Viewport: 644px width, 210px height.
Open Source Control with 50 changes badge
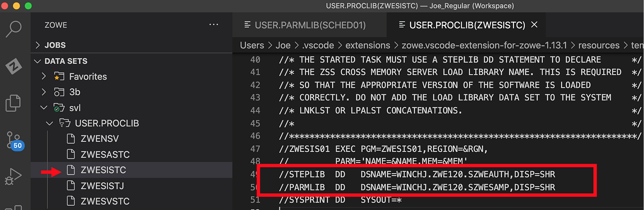coord(14,140)
